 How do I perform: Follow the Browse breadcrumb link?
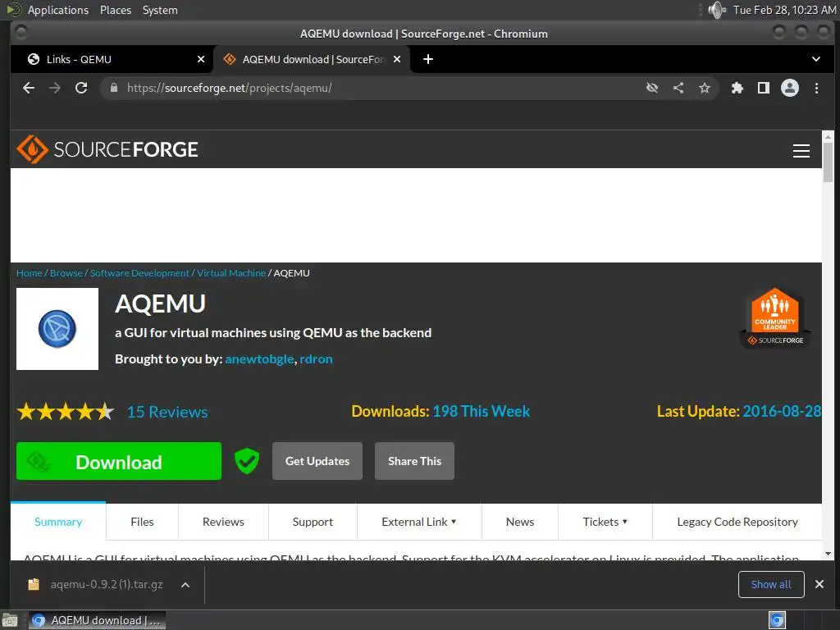point(66,273)
